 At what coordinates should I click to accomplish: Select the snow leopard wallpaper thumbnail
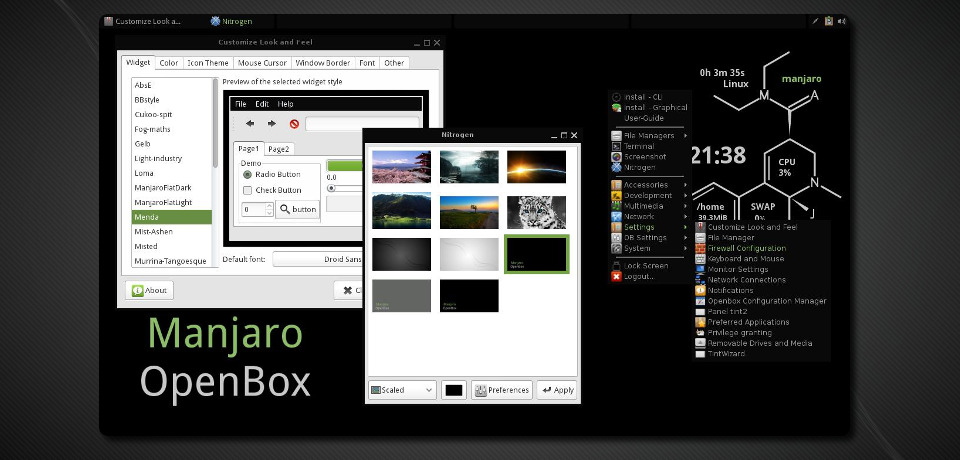point(536,212)
